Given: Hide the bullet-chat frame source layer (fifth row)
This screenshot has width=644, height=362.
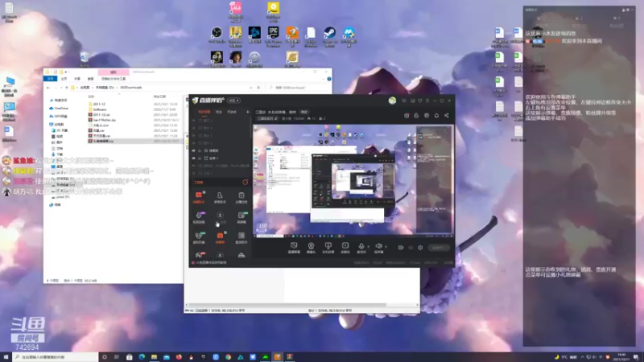Looking at the screenshot, I should click(194, 150).
